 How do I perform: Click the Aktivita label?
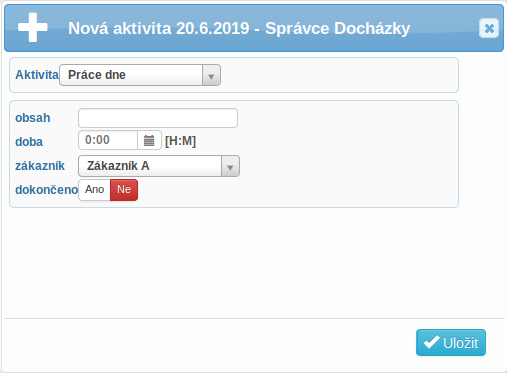pos(37,75)
